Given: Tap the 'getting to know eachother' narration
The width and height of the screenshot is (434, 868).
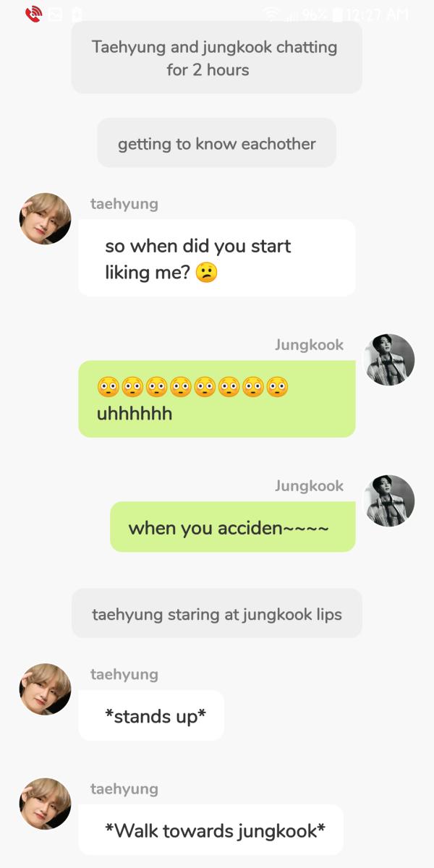Looking at the screenshot, I should point(217,143).
